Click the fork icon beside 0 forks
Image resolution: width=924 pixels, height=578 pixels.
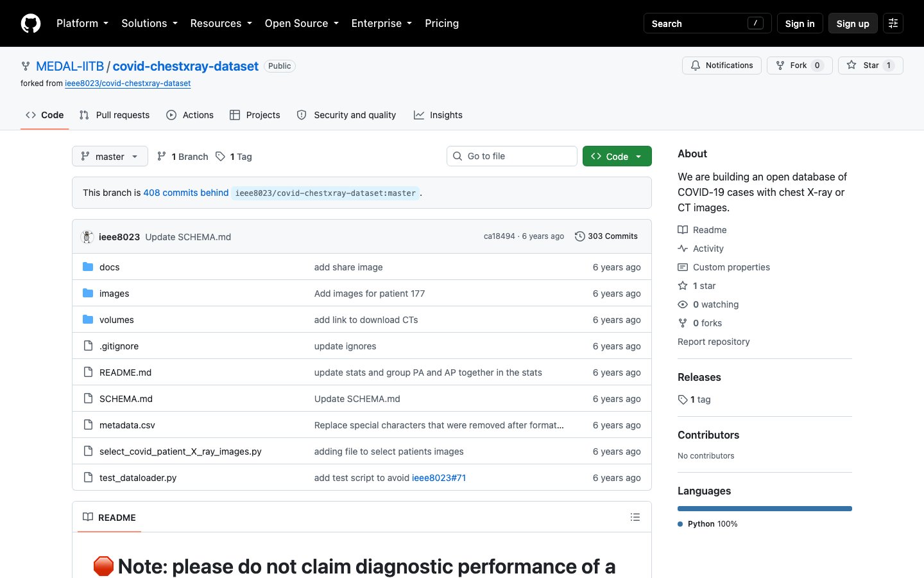(x=683, y=322)
